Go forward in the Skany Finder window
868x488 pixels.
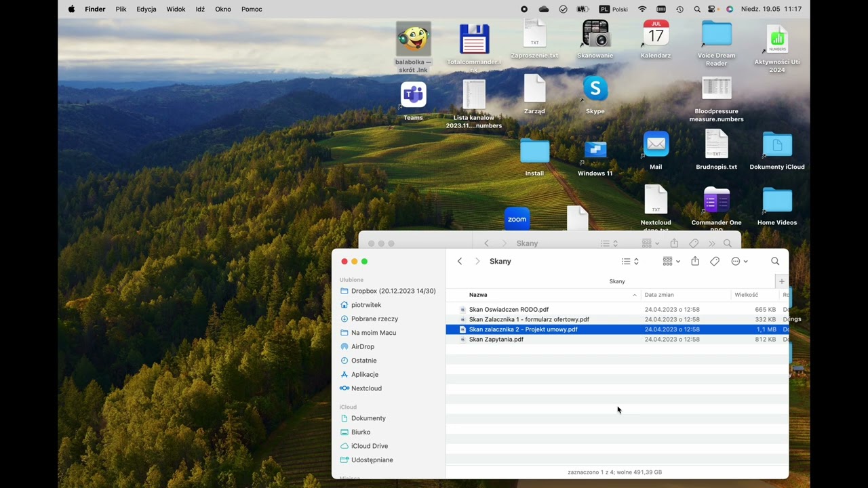pyautogui.click(x=477, y=261)
